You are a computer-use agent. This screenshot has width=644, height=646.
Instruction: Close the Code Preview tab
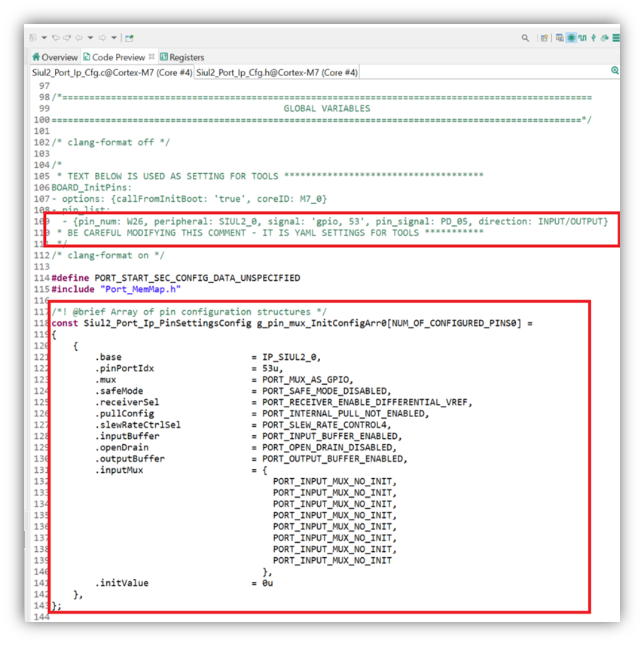click(151, 56)
